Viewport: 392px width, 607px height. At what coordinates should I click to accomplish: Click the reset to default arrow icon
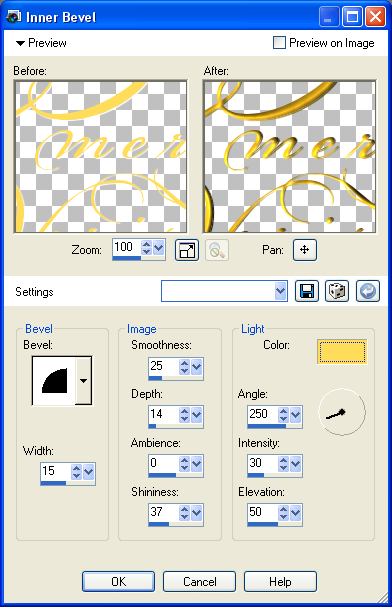[368, 291]
